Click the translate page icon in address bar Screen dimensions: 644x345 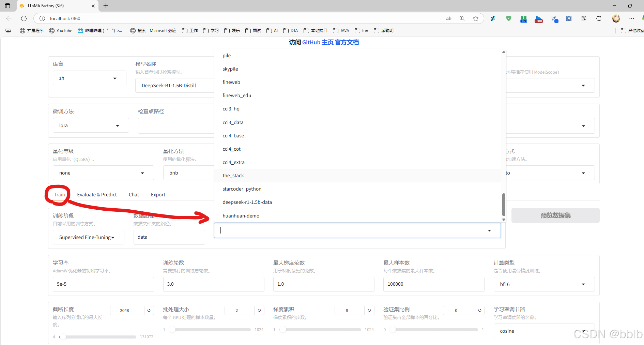coord(448,18)
